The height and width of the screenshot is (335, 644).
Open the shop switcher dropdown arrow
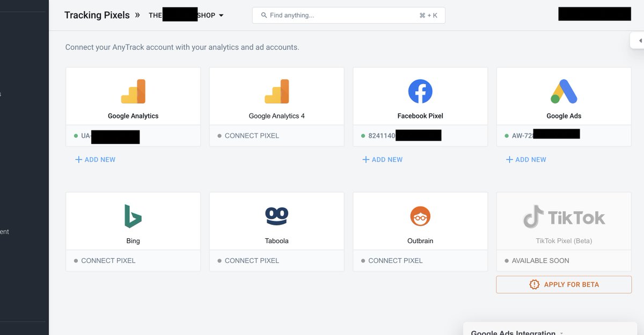[x=222, y=16]
